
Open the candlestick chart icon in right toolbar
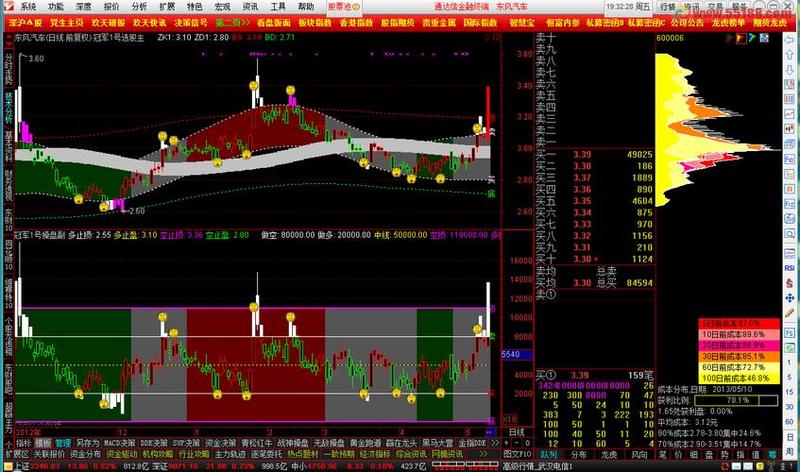[x=789, y=129]
